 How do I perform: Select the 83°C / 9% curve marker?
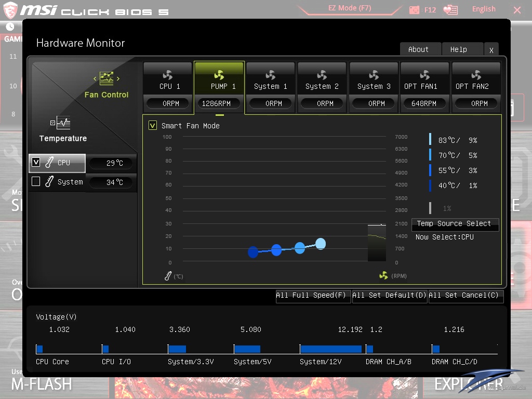tap(430, 139)
